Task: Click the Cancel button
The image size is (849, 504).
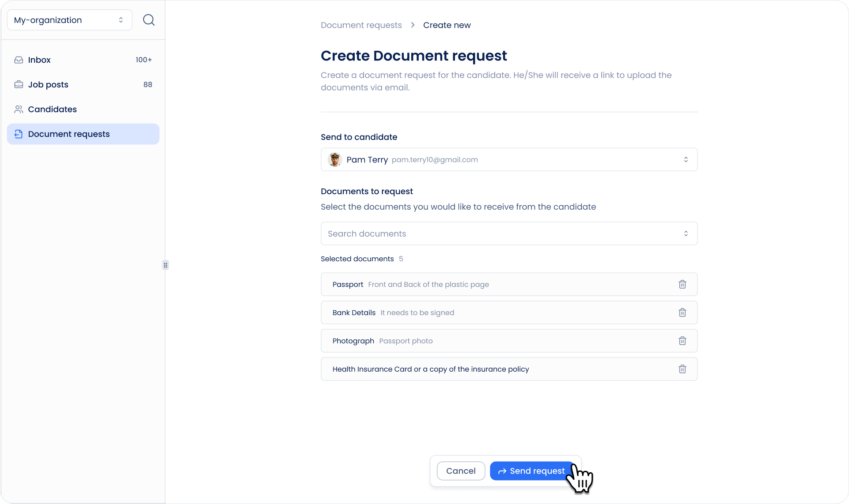Action: (461, 471)
